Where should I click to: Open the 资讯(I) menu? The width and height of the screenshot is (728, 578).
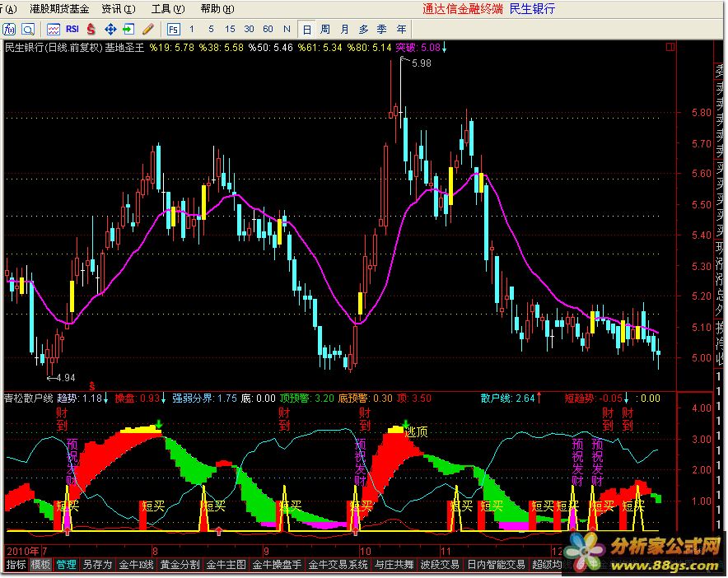pyautogui.click(x=119, y=9)
